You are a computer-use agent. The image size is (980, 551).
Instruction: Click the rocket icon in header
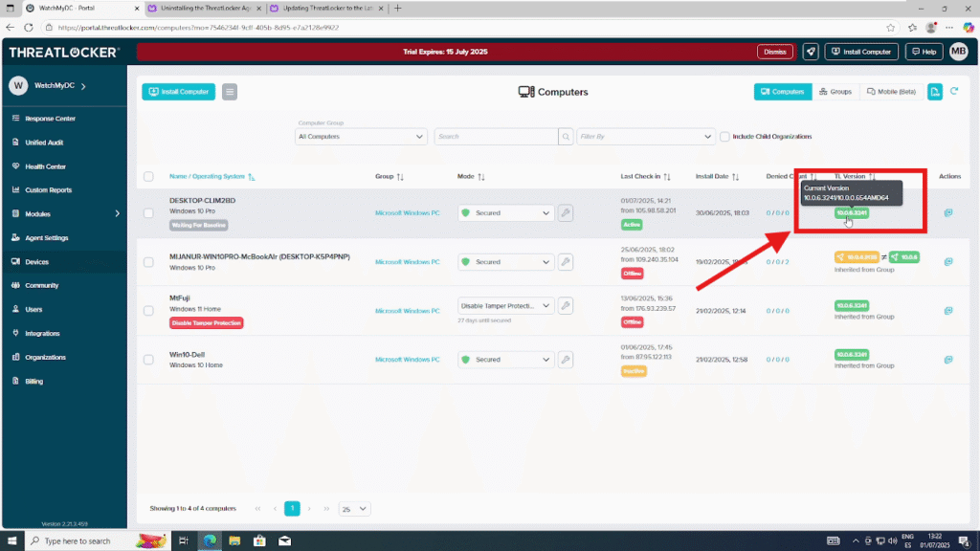pyautogui.click(x=811, y=52)
